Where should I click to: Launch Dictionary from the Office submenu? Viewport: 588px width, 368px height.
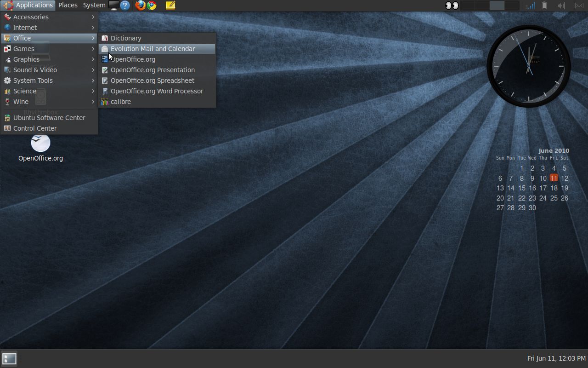tap(157, 38)
